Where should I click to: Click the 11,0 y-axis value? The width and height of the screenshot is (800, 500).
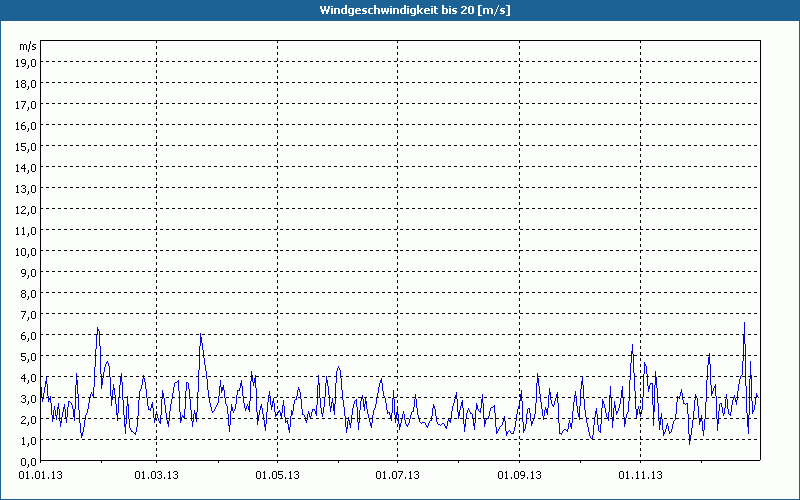pos(26,231)
